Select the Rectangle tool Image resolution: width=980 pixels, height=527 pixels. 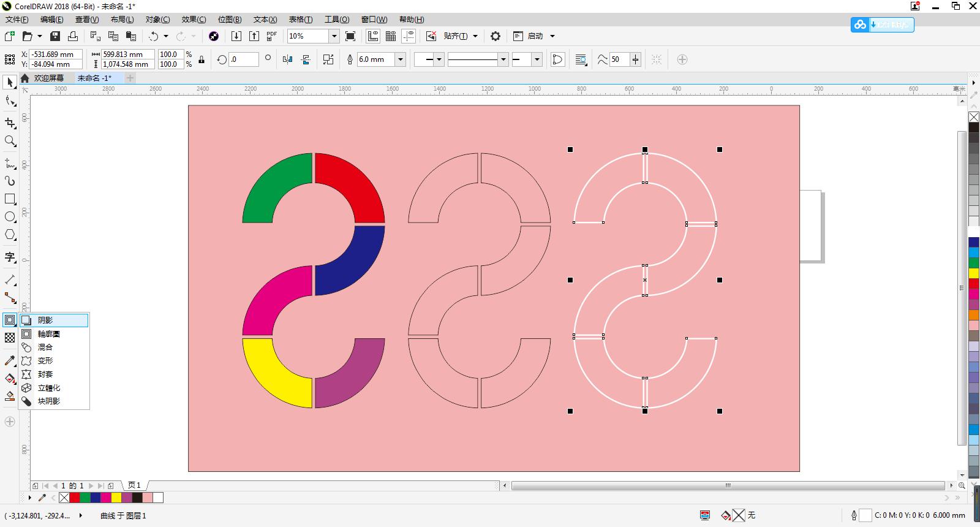pyautogui.click(x=10, y=199)
